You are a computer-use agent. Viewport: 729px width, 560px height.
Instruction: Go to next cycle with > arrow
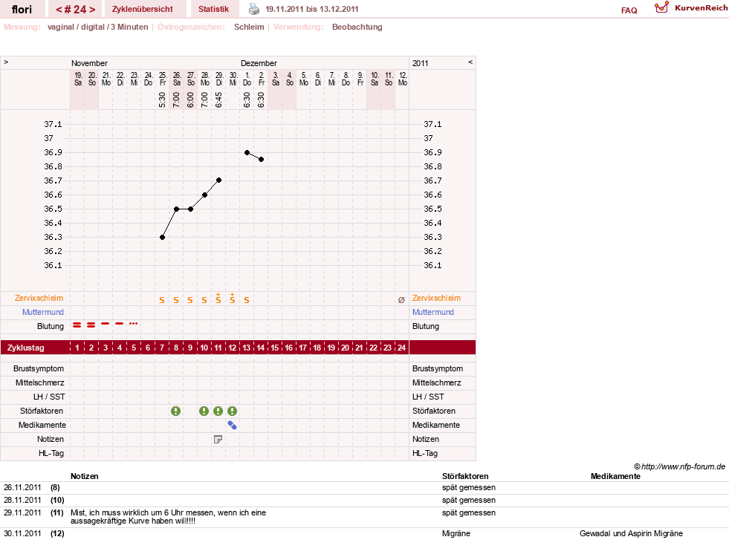point(92,10)
